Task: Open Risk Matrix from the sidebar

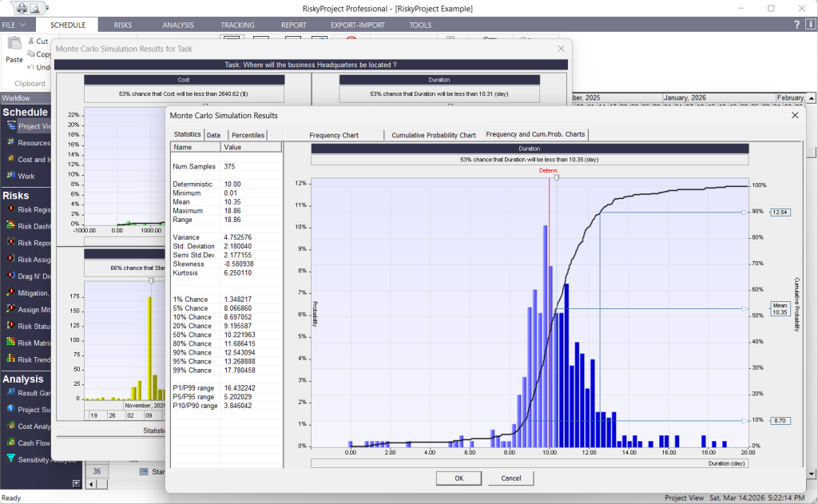Action: (11, 342)
